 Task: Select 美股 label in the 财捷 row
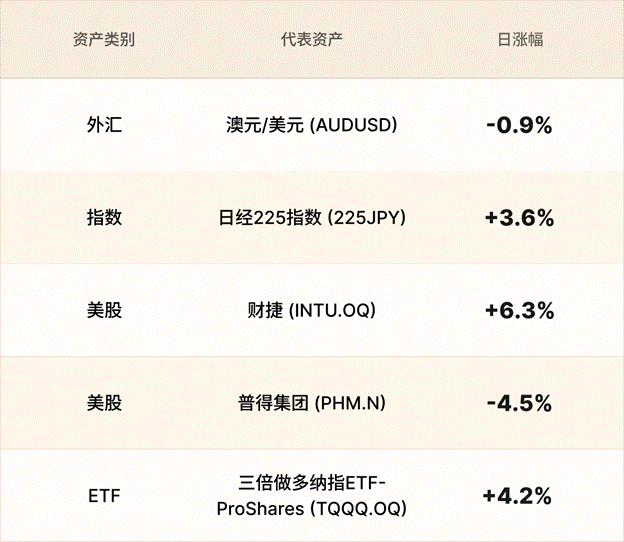point(104,310)
